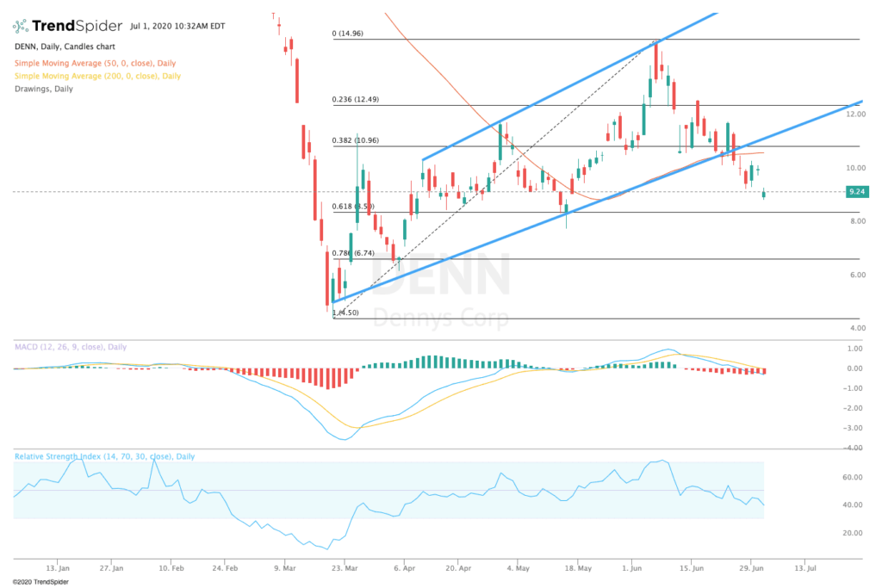The width and height of the screenshot is (882, 588).
Task: Click the green 9.24 current price tag
Action: [x=857, y=192]
